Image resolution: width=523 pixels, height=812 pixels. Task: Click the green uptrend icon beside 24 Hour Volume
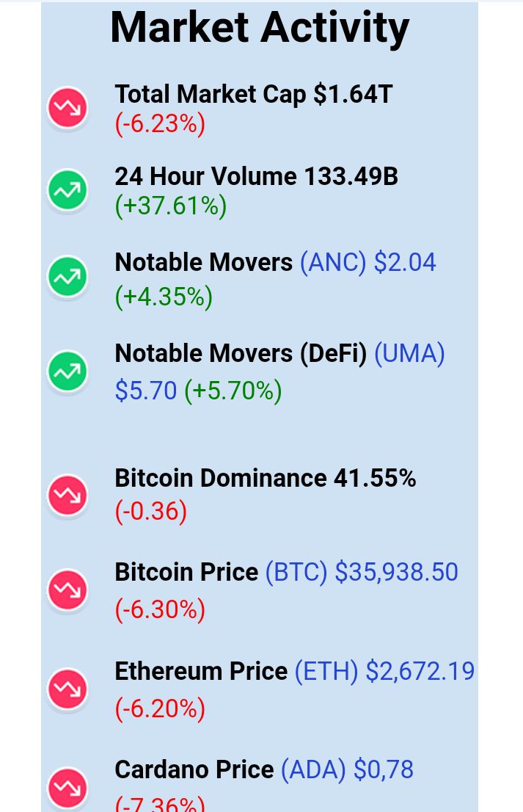67,190
